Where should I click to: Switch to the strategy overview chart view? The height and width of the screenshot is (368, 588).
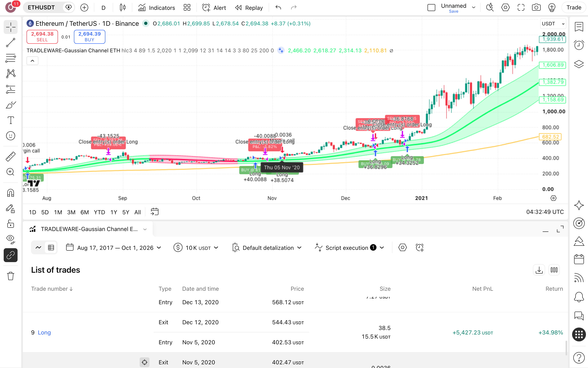point(38,248)
